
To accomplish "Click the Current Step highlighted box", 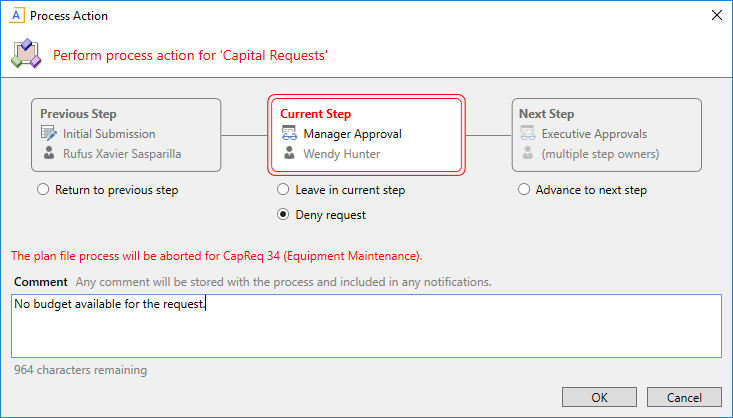I will coord(366,134).
